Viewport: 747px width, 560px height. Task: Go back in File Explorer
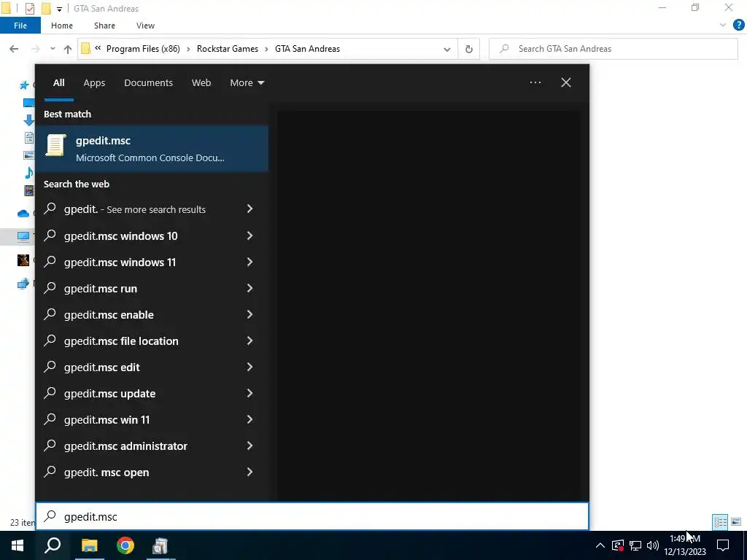pyautogui.click(x=15, y=49)
